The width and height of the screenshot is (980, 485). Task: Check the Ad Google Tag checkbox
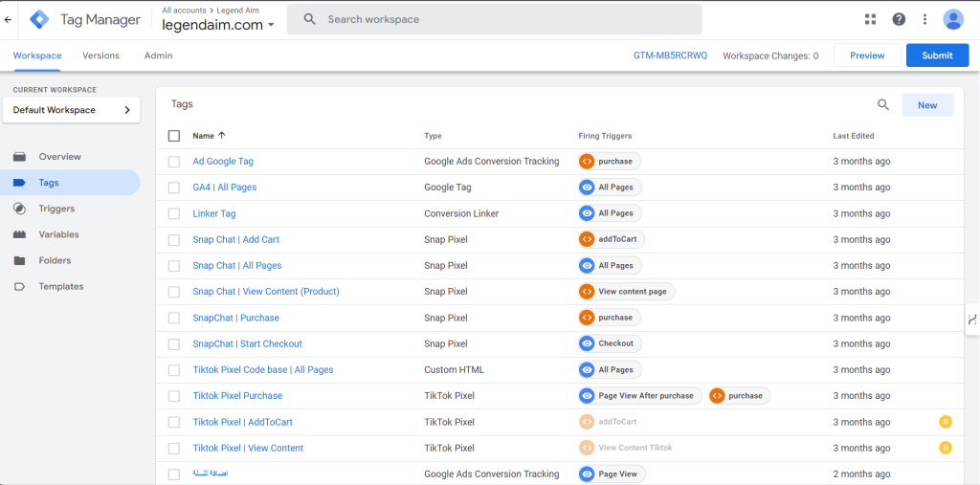(174, 162)
